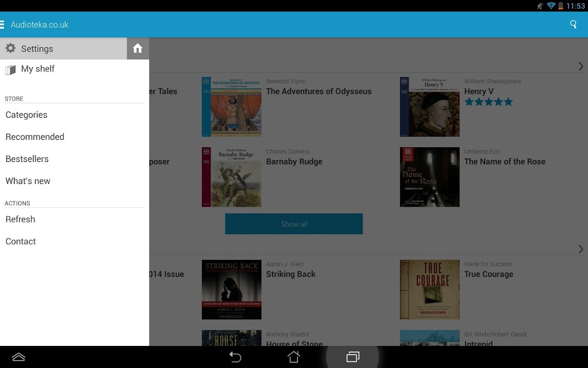Open Striking Back cover thumbnail

(x=232, y=289)
